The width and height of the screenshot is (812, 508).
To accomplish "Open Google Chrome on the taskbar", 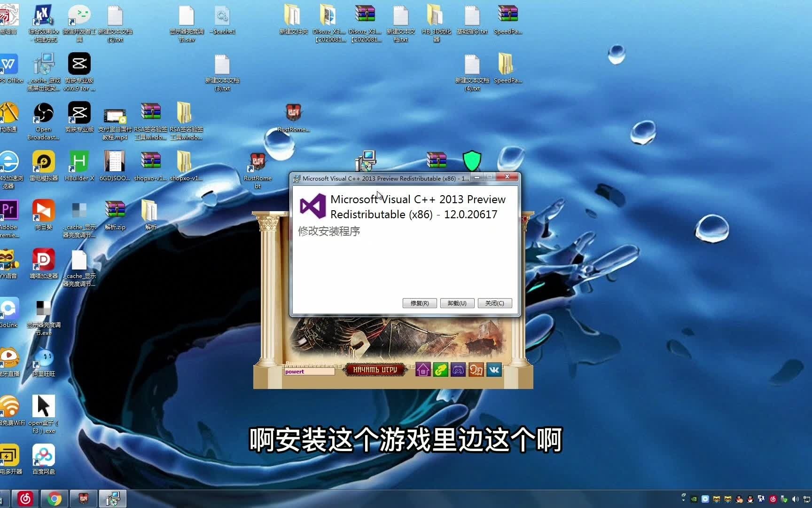I will coord(55,499).
